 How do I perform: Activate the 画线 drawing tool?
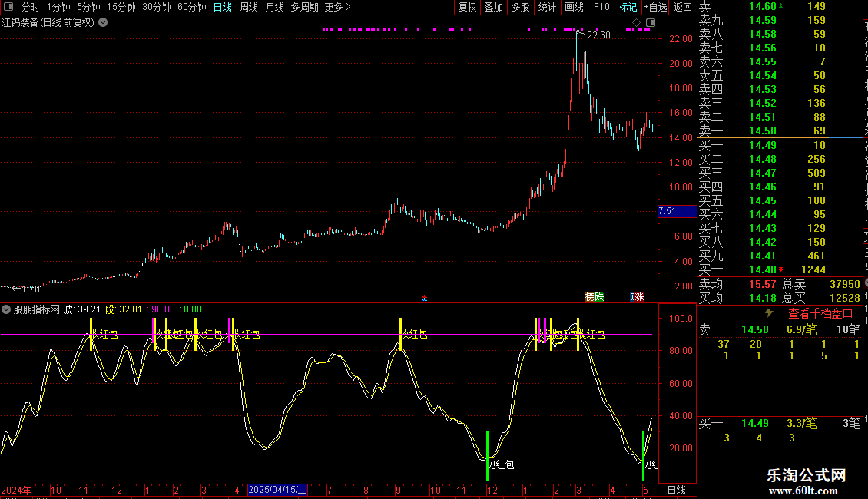pyautogui.click(x=574, y=7)
